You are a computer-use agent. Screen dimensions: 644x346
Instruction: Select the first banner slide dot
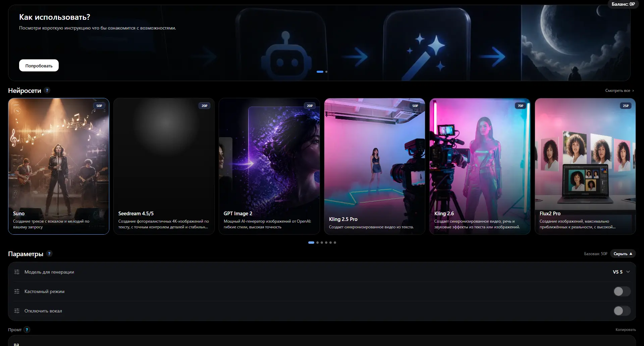tap(320, 72)
